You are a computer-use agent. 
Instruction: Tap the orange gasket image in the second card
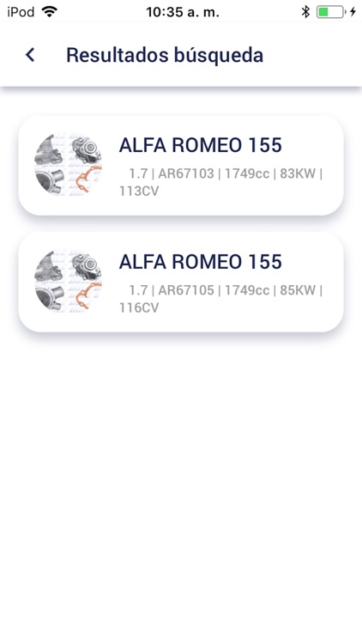87,295
